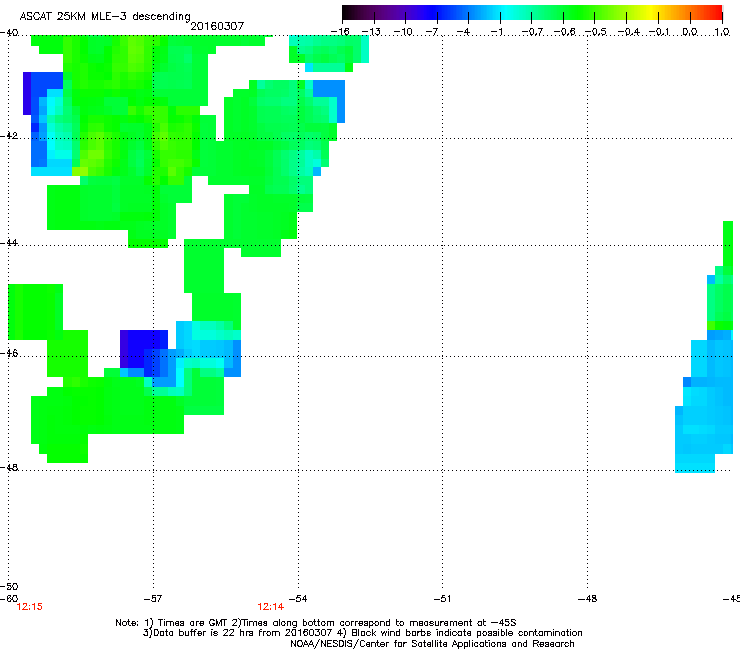The image size is (740, 650).
Task: Click the colorbar label -7
Action: coord(432,32)
